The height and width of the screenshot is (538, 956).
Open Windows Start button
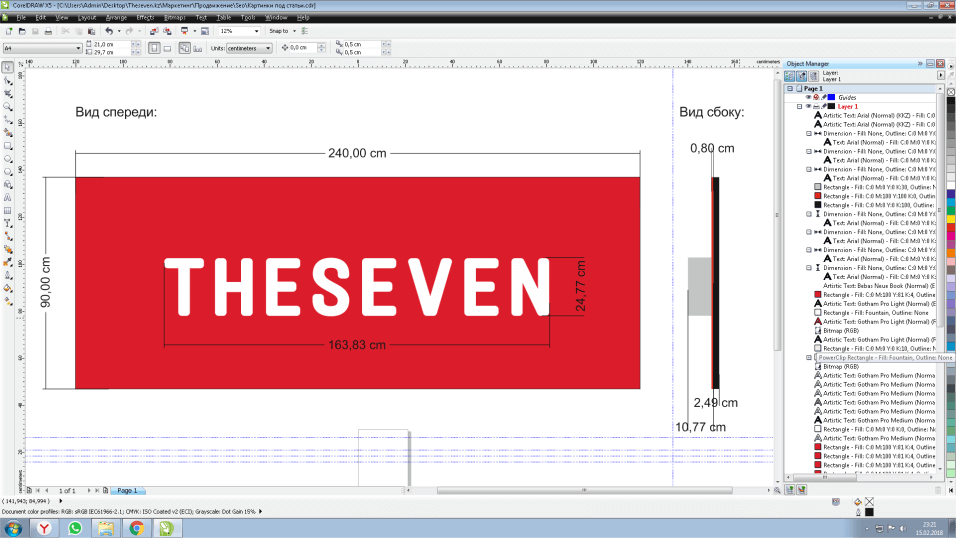tap(13, 528)
